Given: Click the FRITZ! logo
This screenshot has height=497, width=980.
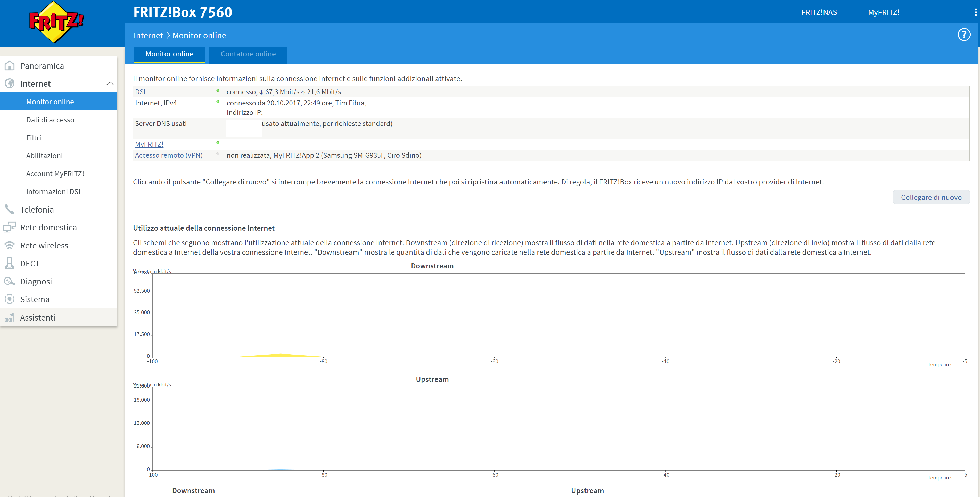Looking at the screenshot, I should tap(56, 22).
